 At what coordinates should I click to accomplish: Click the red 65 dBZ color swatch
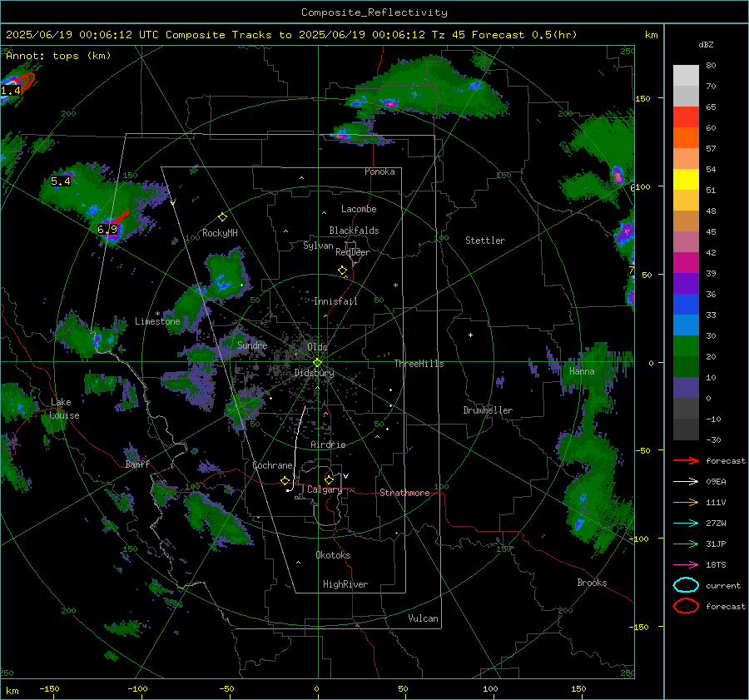686,117
